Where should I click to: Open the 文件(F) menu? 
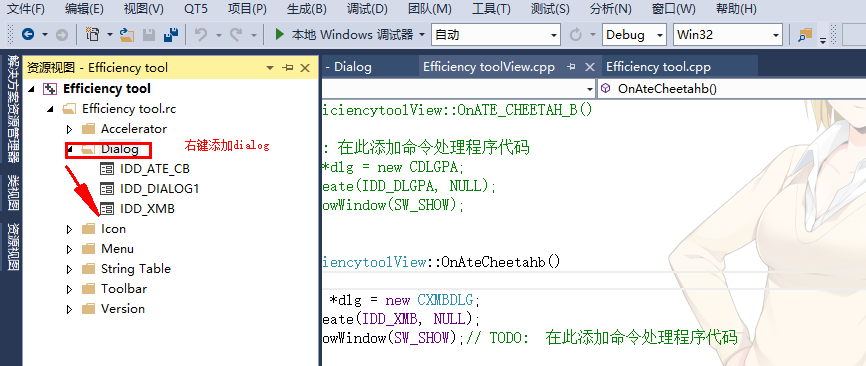click(25, 9)
